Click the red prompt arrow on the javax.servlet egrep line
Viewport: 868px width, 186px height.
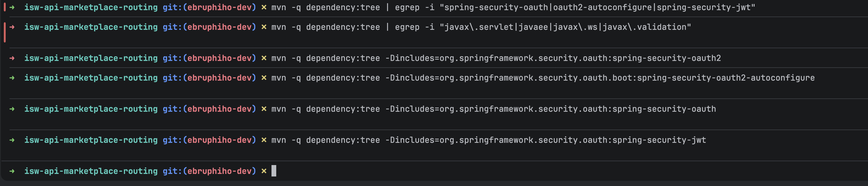coord(12,27)
